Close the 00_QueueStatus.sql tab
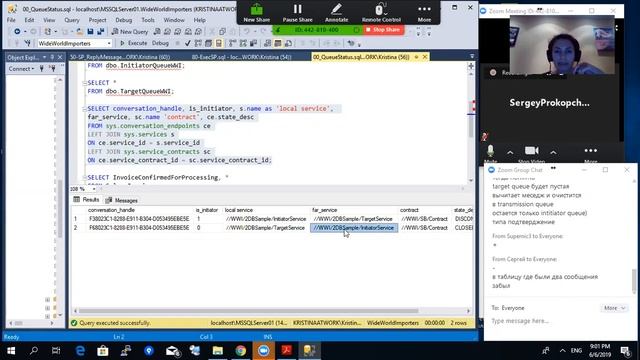This screenshot has width=640, height=360. 425,57
